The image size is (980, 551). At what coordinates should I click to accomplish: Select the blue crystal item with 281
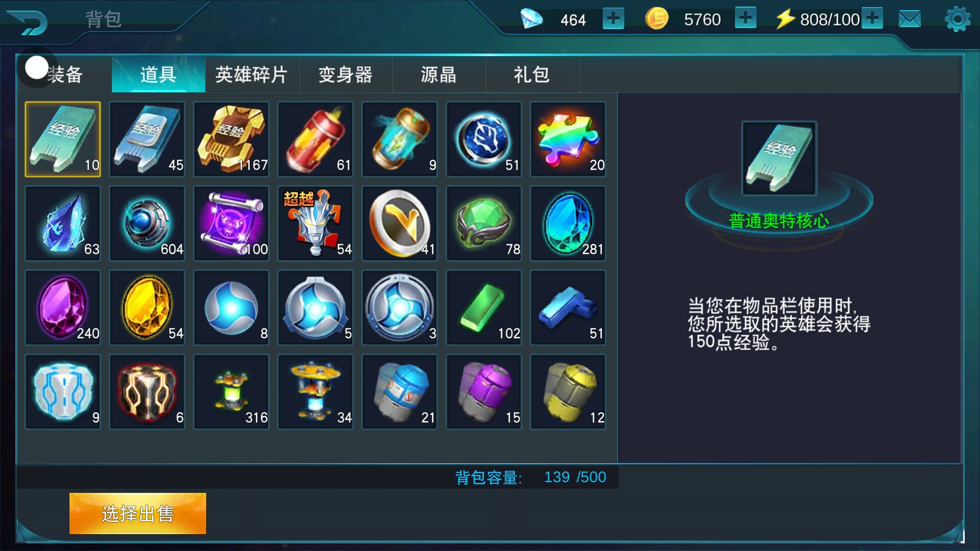[568, 223]
